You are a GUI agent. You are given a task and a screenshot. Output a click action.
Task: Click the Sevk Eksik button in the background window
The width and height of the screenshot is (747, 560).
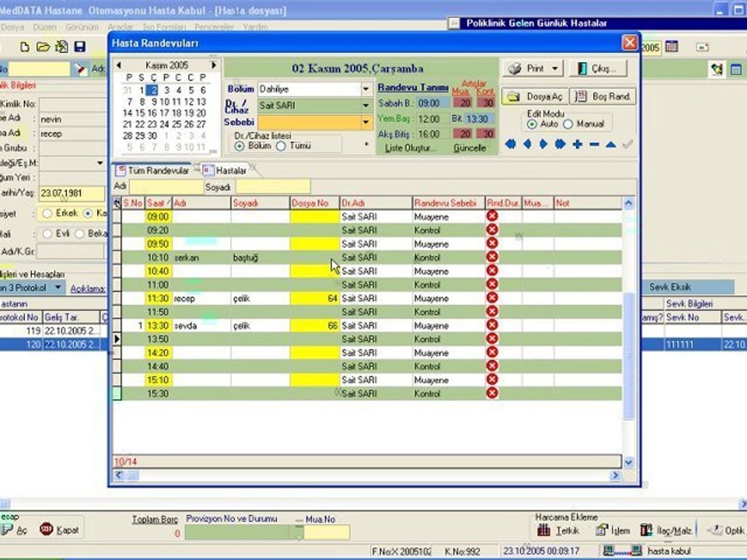[687, 287]
